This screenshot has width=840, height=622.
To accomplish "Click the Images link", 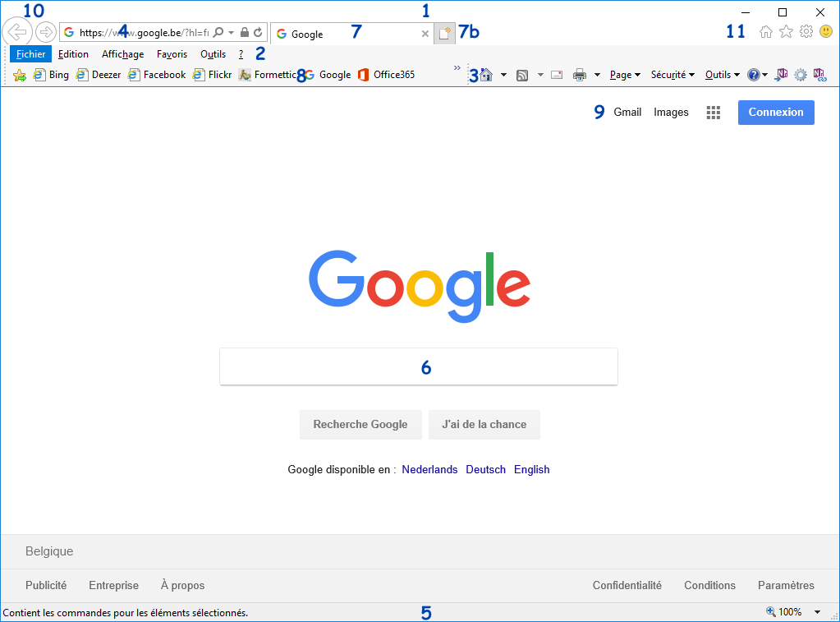I will click(x=671, y=112).
